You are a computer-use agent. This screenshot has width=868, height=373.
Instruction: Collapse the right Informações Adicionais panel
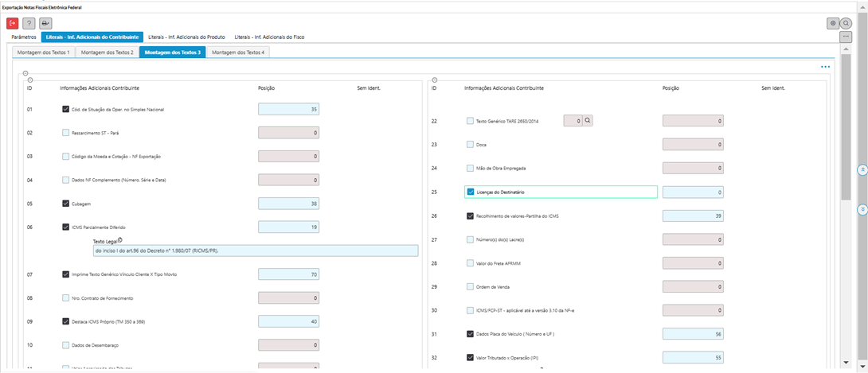point(434,80)
